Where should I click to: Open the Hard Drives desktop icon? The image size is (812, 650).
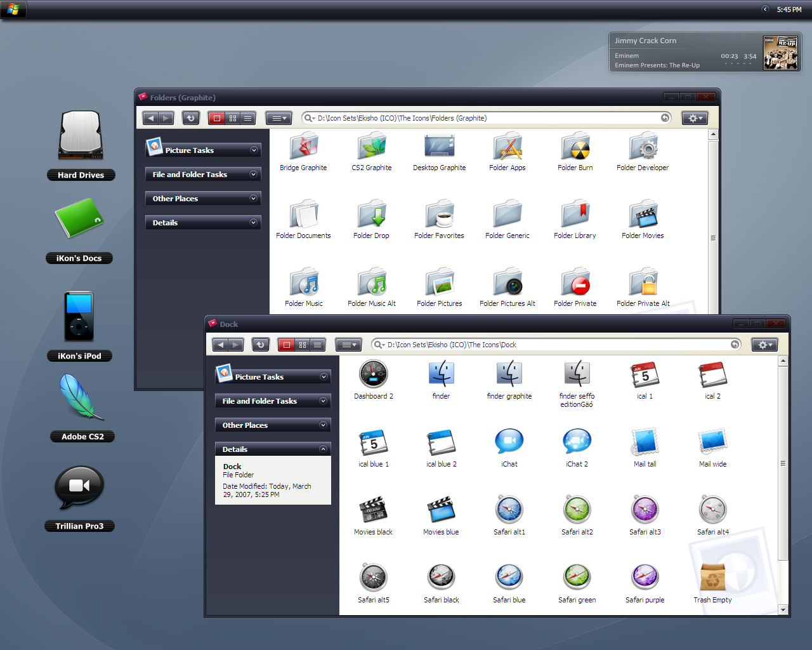click(81, 135)
